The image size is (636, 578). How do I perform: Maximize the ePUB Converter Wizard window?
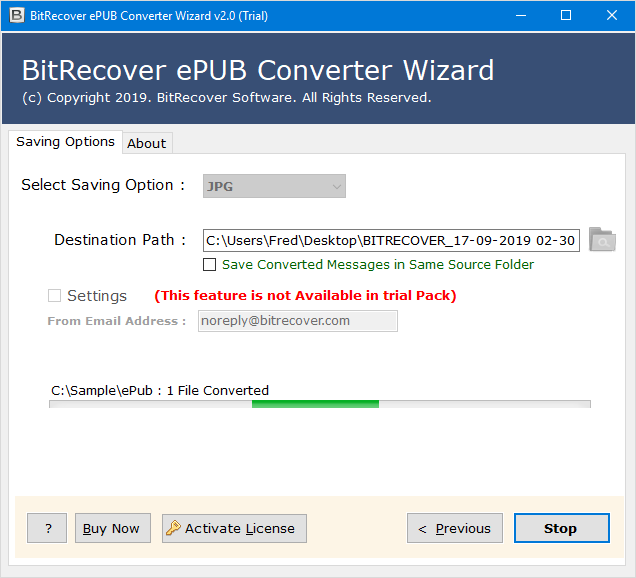pyautogui.click(x=566, y=15)
